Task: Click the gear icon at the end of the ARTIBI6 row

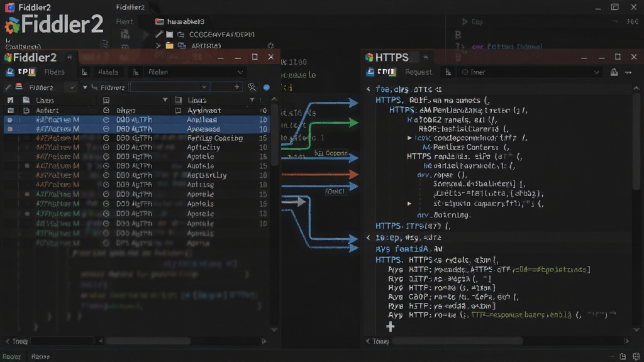Action: 270,46
